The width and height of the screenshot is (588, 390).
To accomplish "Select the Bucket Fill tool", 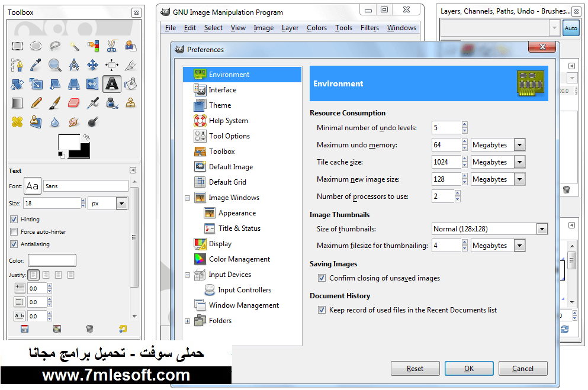I will [130, 84].
